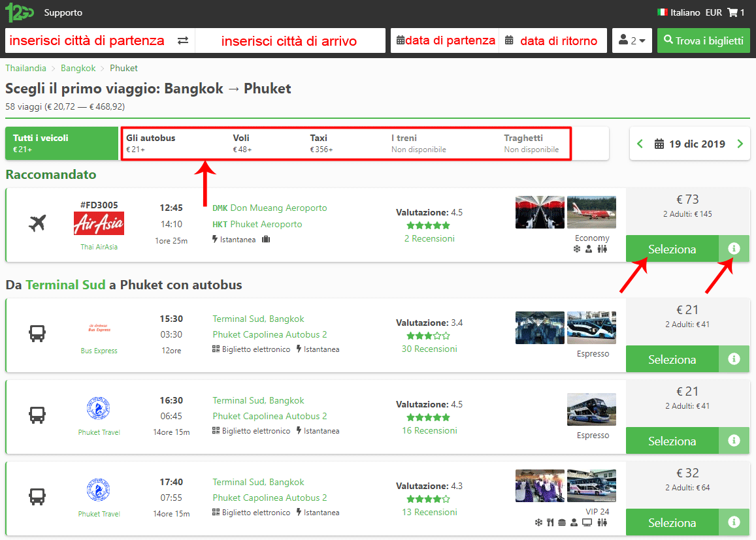View Bus Express interior seats photo
756x540 pixels.
(x=540, y=328)
